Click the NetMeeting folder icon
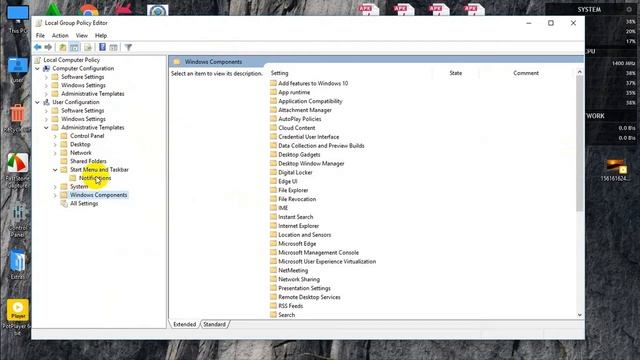 pyautogui.click(x=273, y=270)
